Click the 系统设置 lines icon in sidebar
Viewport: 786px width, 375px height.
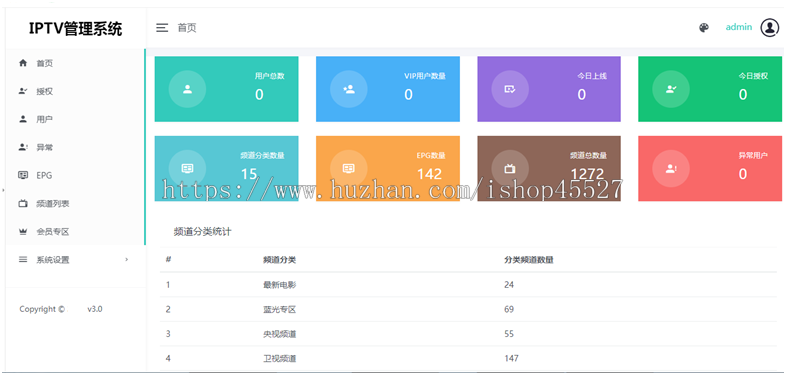click(x=23, y=260)
